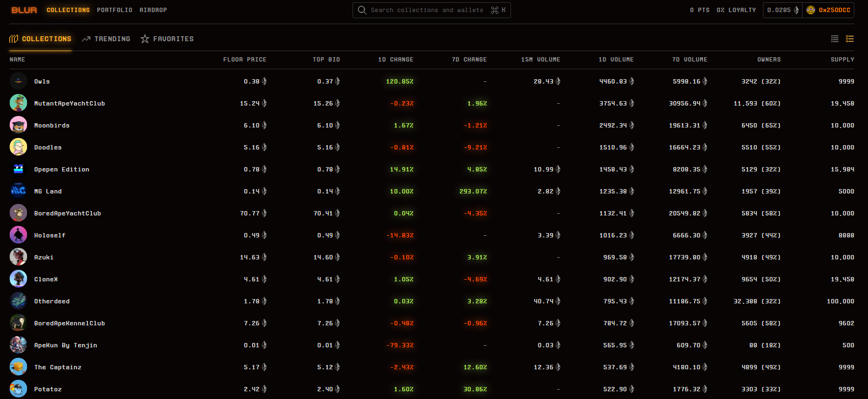Open the 0x250DCC wallet menu
Viewport: 868px width, 399px height.
click(x=834, y=10)
